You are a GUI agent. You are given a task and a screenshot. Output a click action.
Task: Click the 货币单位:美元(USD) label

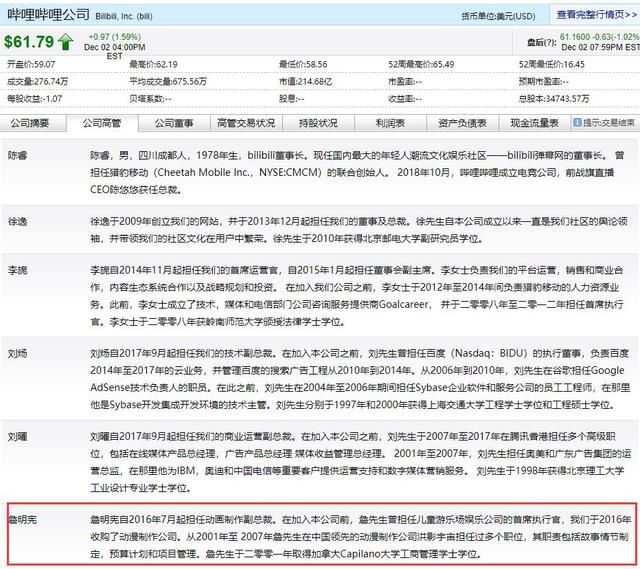[498, 16]
